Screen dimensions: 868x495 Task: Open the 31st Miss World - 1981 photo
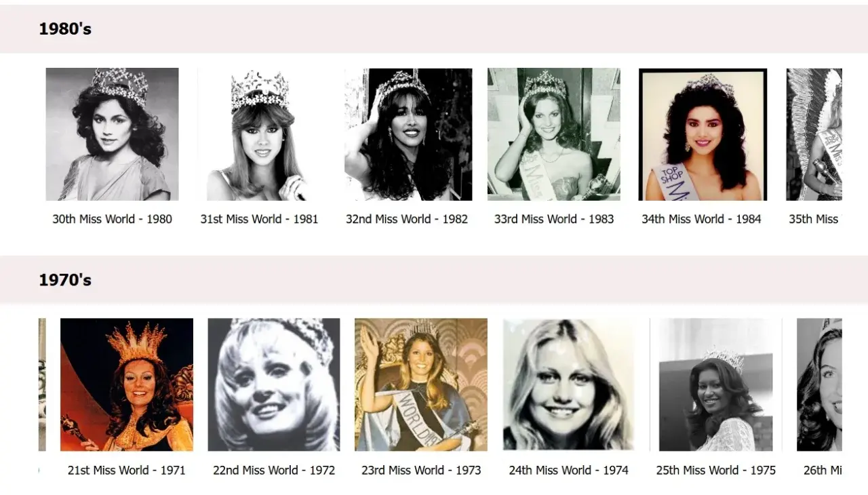tap(260, 134)
